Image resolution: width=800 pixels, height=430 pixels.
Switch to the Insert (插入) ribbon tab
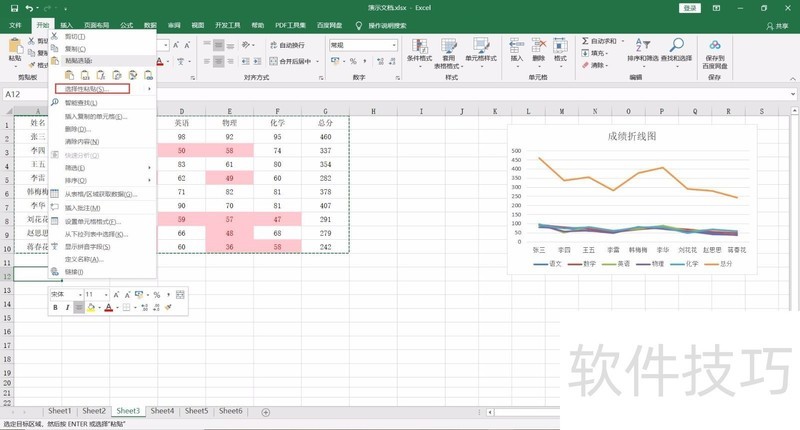click(x=66, y=25)
